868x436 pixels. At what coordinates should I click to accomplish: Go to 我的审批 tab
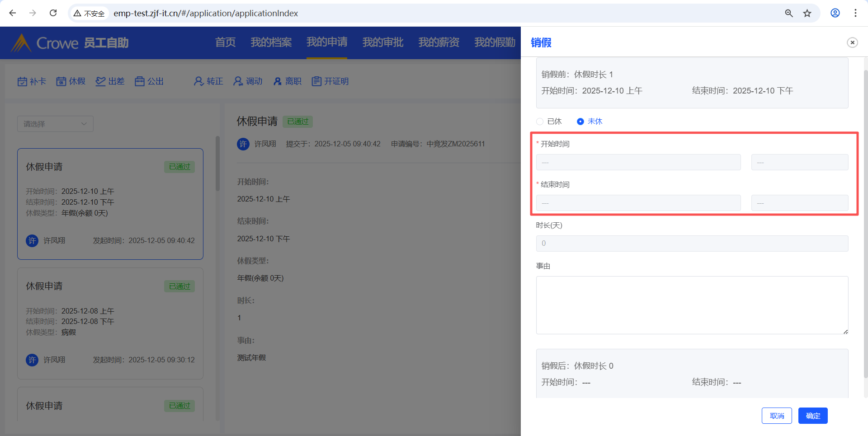coord(383,42)
